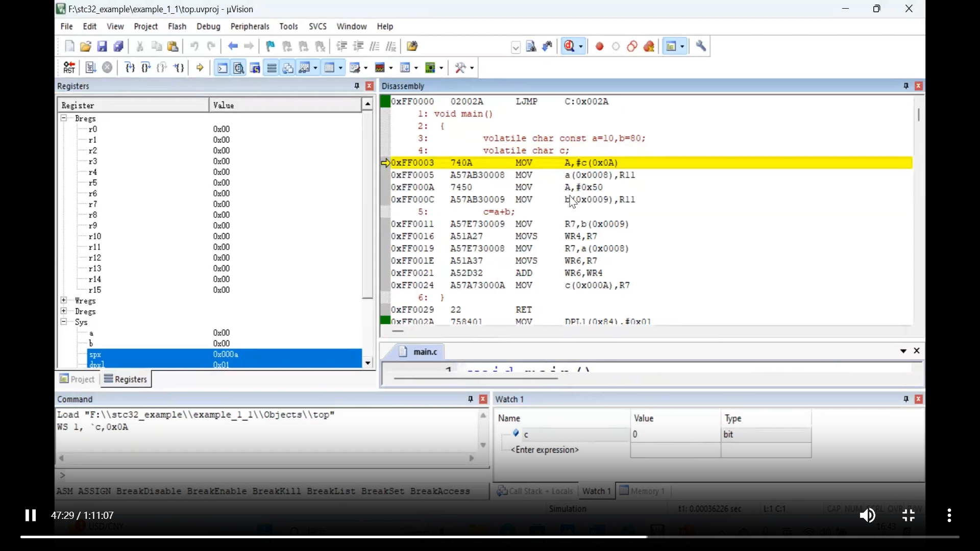Reset the CPU with RST icon
The width and height of the screenshot is (980, 551).
(69, 68)
